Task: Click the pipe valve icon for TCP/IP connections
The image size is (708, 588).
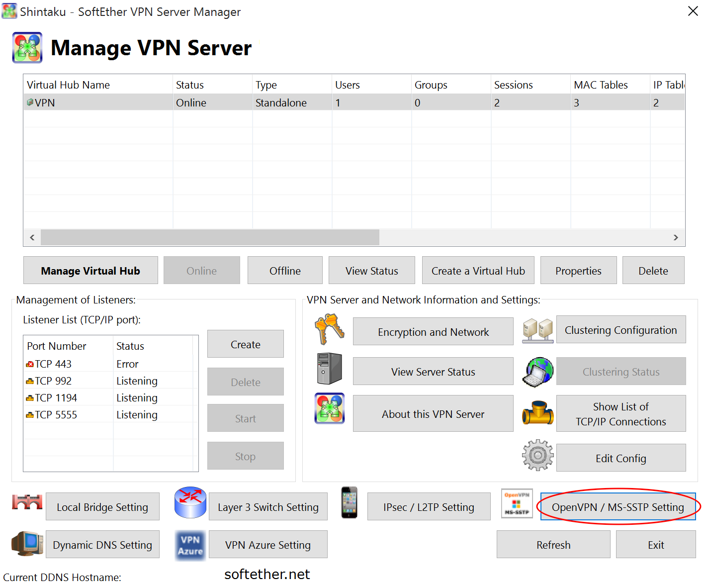Action: [x=538, y=413]
